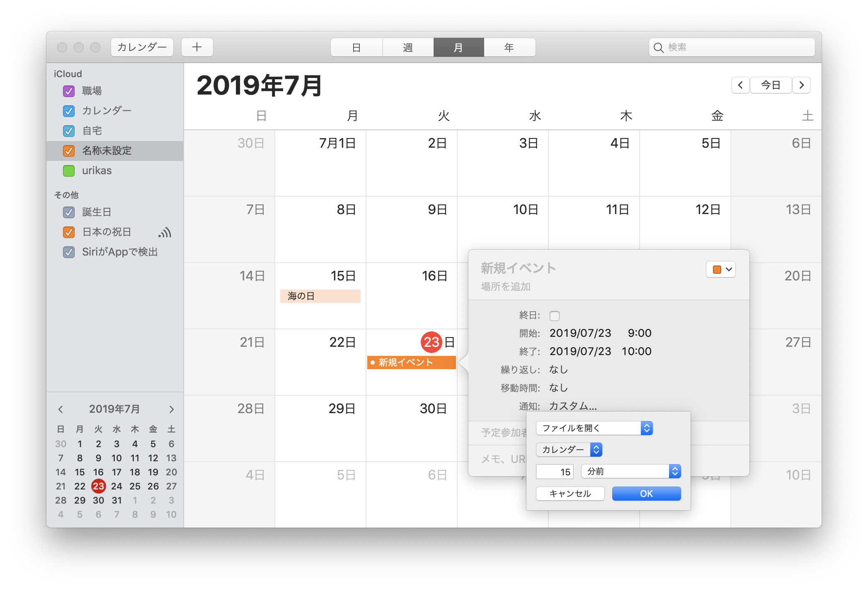The width and height of the screenshot is (868, 589).
Task: Click the plus button to add event
Action: [197, 47]
